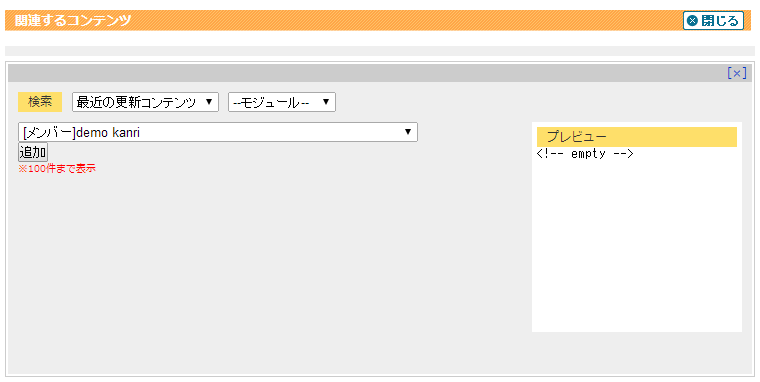Click the 追加 button
Screen dimensions: 760x382
(x=33, y=152)
